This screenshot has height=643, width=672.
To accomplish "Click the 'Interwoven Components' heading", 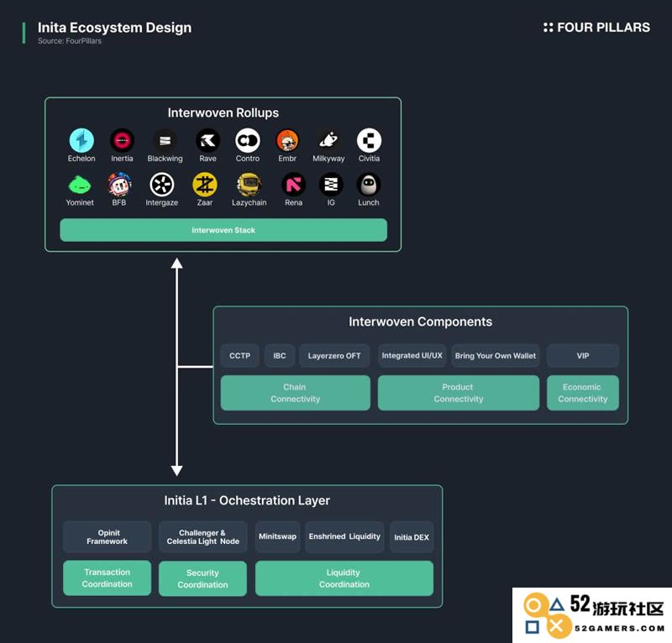I will click(421, 321).
